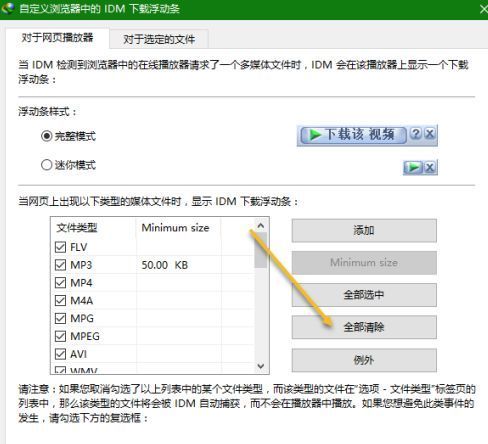Click the IDM app icon in title bar
The image size is (488, 444).
point(7,8)
